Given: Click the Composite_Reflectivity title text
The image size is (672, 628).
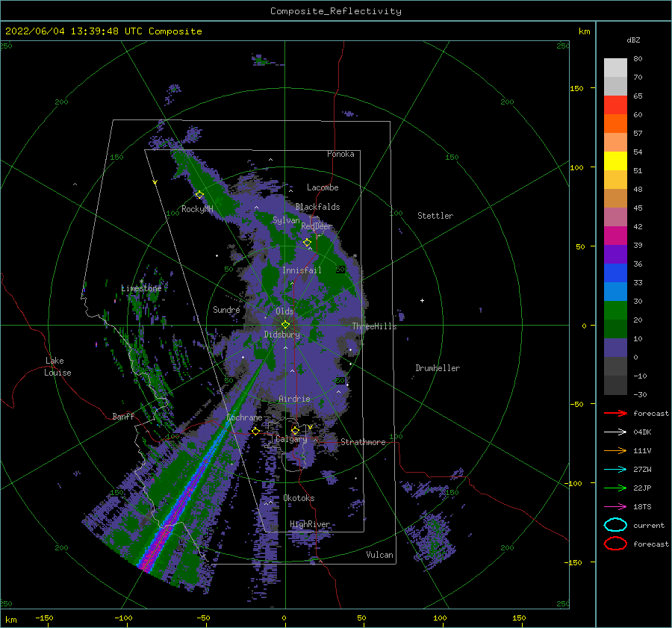Looking at the screenshot, I should (336, 11).
